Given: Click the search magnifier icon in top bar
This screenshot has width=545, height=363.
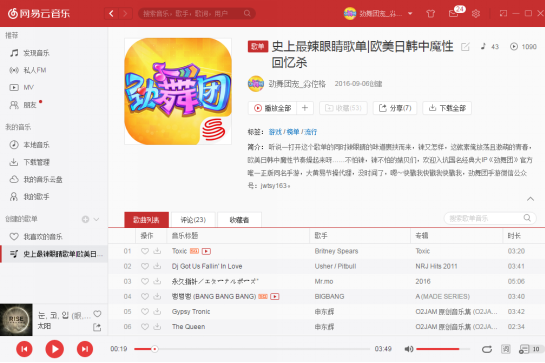Looking at the screenshot, I should (247, 14).
